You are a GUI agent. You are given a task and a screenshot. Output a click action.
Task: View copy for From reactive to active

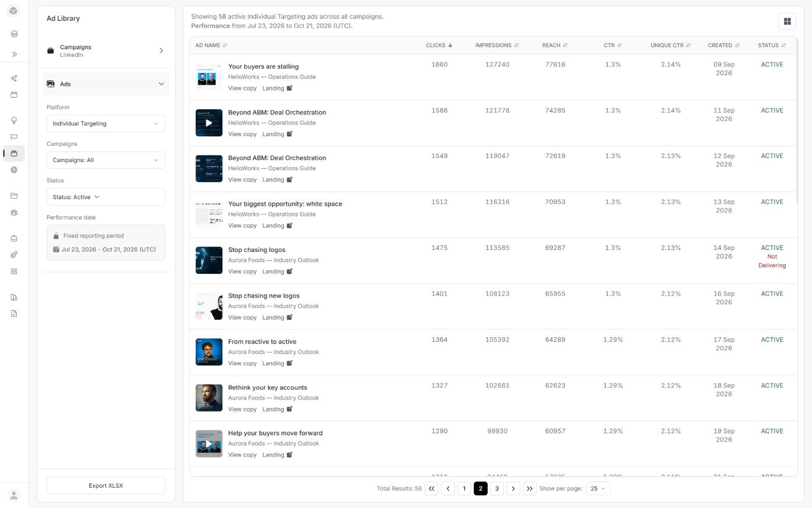pyautogui.click(x=242, y=364)
